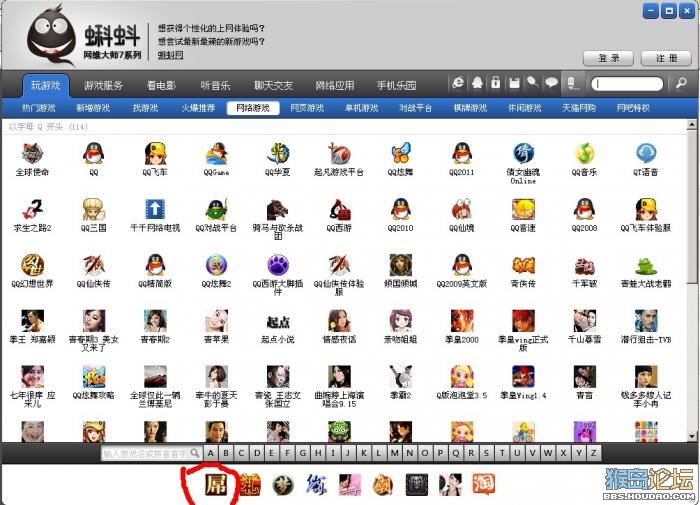Launch QQ炫舞 icon
The width and height of the screenshot is (700, 505).
tap(400, 154)
